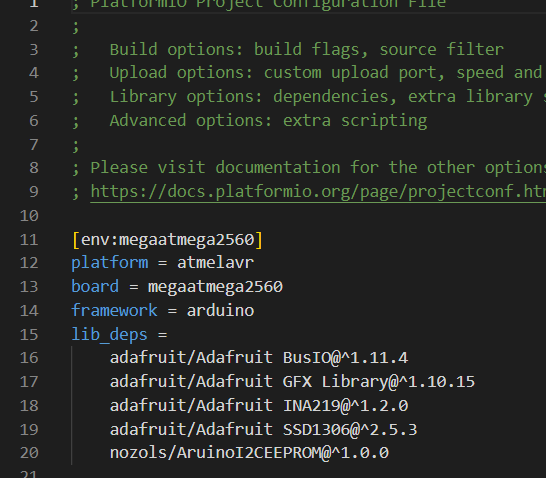This screenshot has height=478, width=546.
Task: Click the [env:megaatmega2560] section header
Action: click(x=167, y=240)
